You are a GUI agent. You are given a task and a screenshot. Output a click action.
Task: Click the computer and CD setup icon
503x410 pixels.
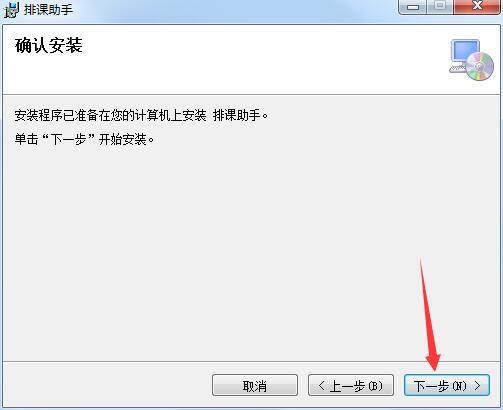(471, 60)
